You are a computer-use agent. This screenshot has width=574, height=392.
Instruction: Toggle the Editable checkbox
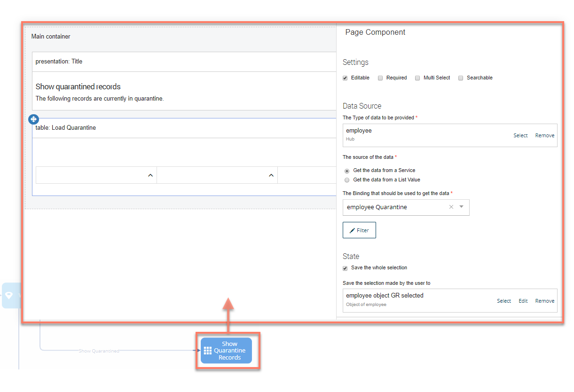(346, 78)
